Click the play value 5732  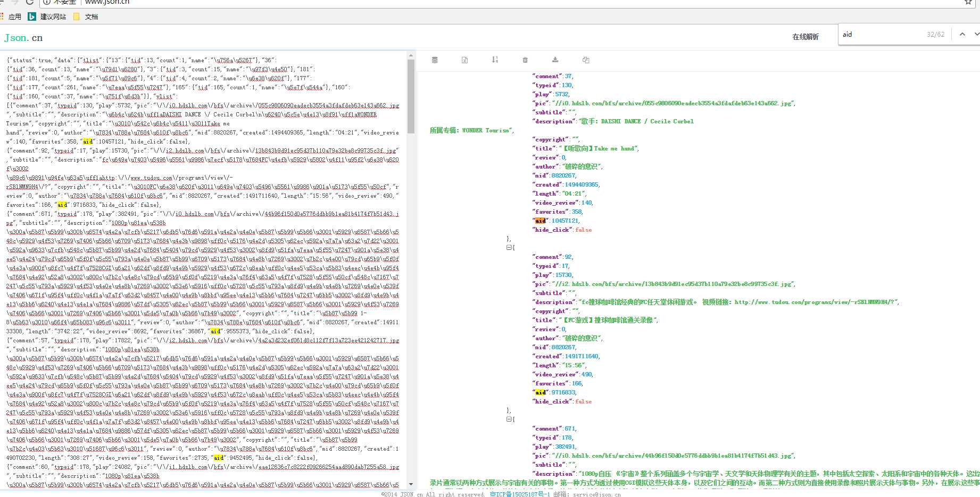click(x=562, y=94)
